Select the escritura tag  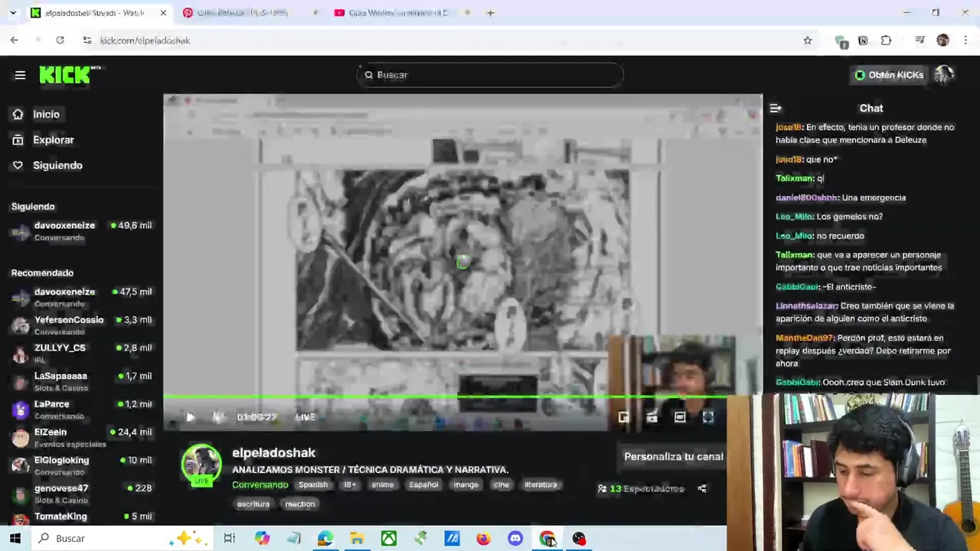coord(253,504)
